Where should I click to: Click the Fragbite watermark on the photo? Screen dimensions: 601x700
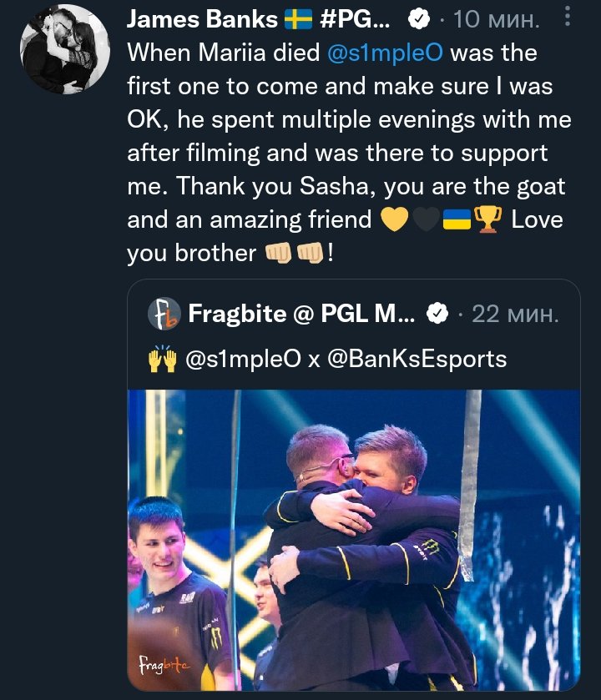pyautogui.click(x=165, y=663)
